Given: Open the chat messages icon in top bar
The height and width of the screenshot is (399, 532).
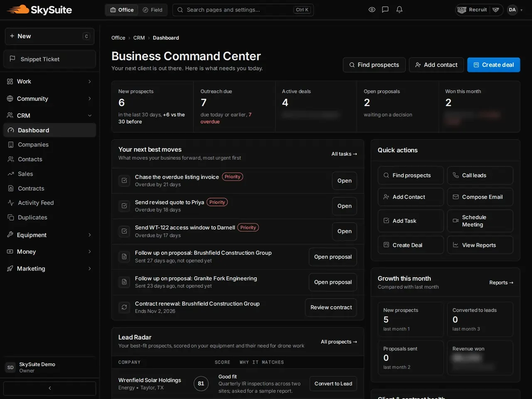Looking at the screenshot, I should click(x=385, y=10).
